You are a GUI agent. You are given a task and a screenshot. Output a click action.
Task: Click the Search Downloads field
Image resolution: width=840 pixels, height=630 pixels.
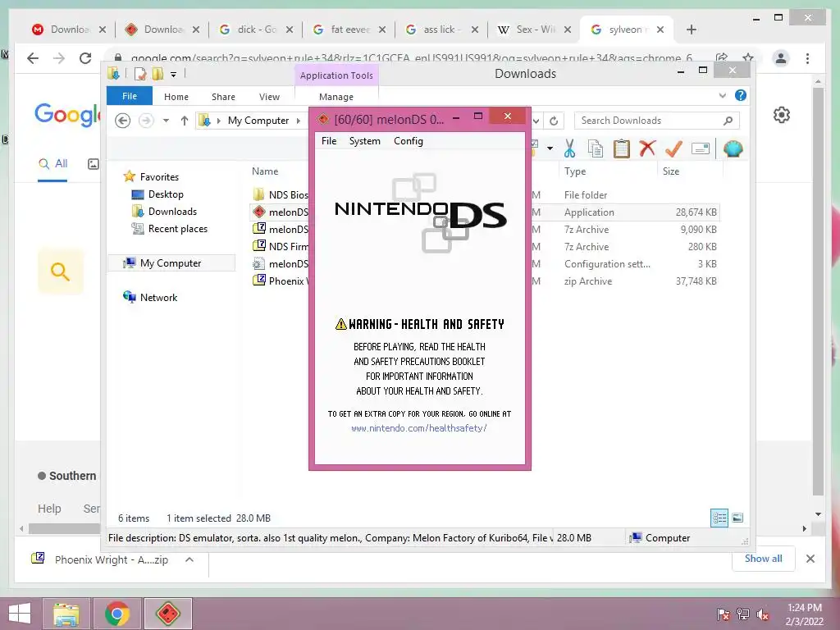(x=657, y=121)
